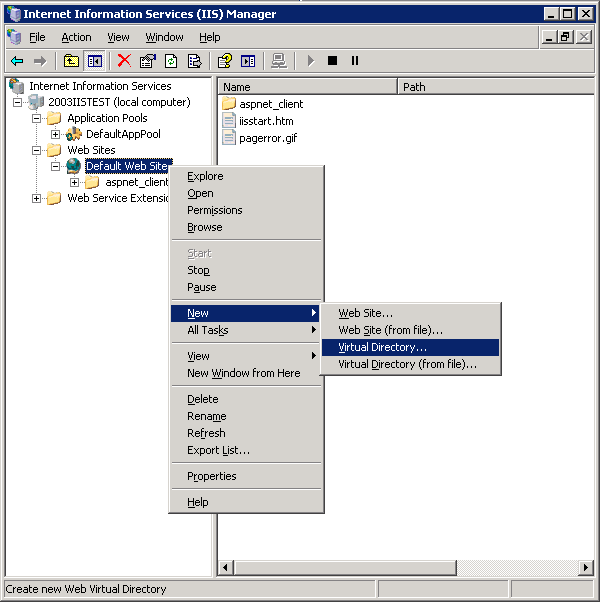Select Browse in the context menu
Viewport: 600px width, 602px height.
coord(246,227)
